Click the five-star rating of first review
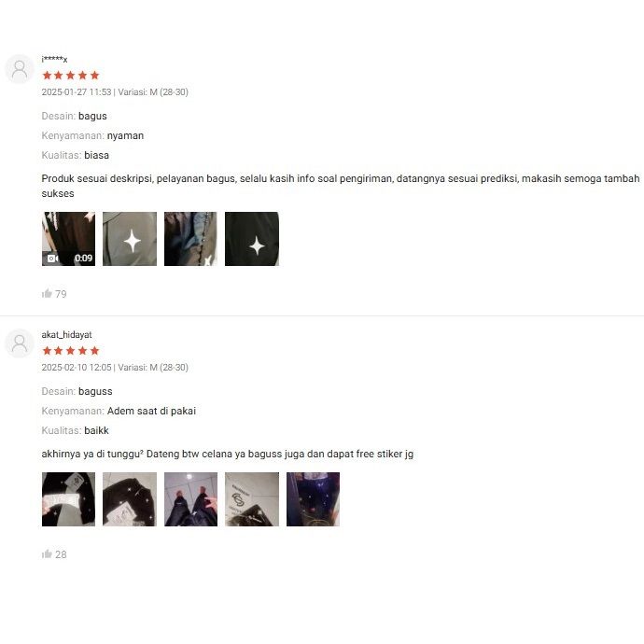Viewport: 644px width, 644px height. pyautogui.click(x=71, y=76)
